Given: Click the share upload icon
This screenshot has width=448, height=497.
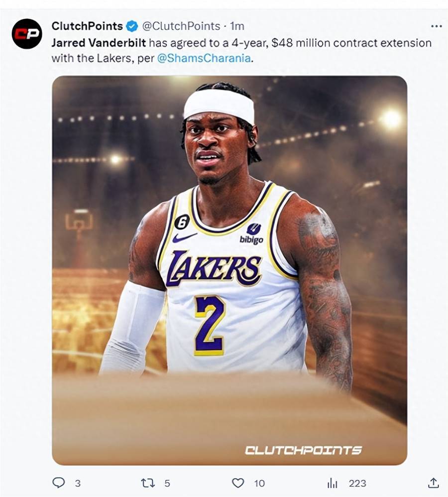Looking at the screenshot, I should pos(433,483).
